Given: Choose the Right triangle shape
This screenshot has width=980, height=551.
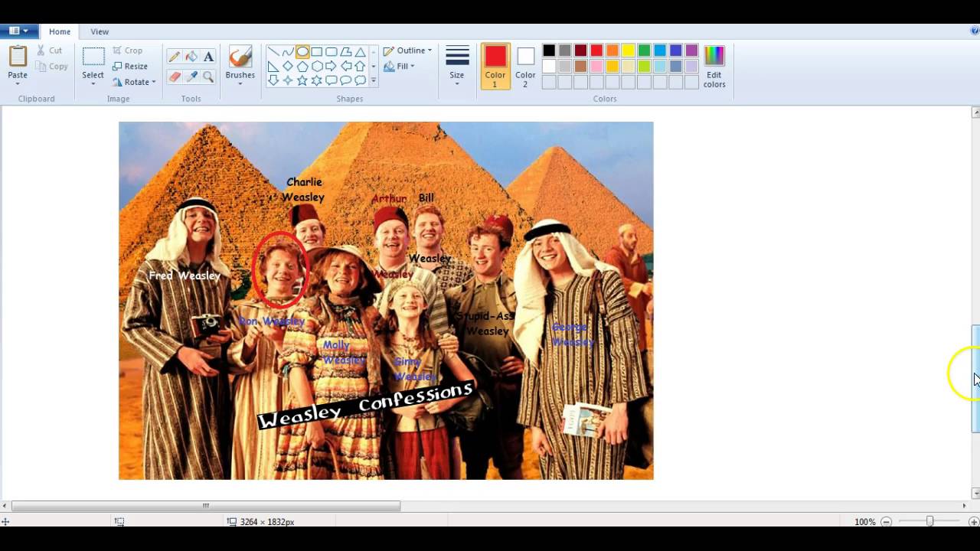Looking at the screenshot, I should 273,67.
